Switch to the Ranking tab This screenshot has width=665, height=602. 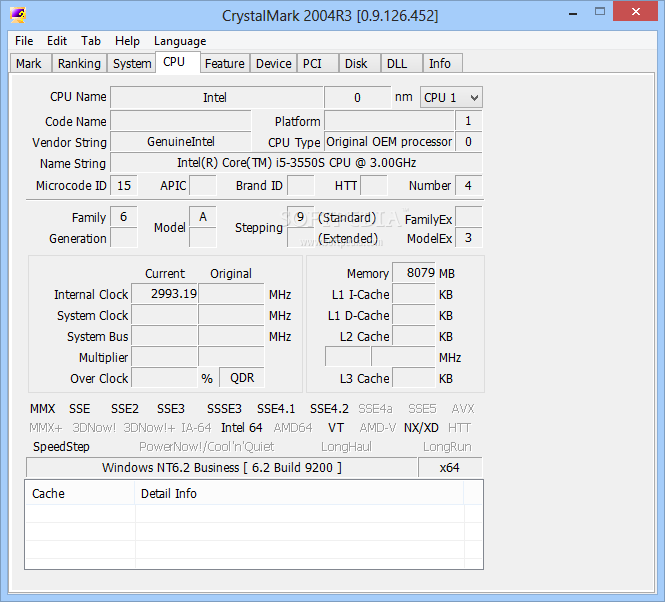coord(79,64)
